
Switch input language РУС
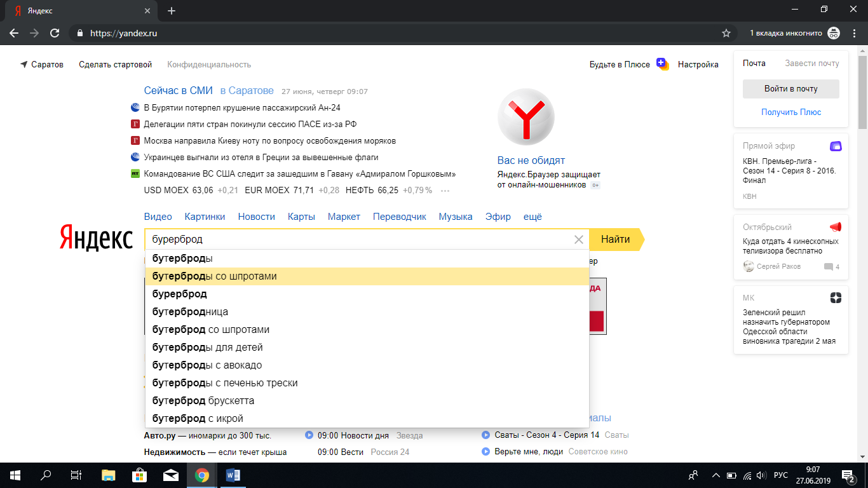point(780,475)
